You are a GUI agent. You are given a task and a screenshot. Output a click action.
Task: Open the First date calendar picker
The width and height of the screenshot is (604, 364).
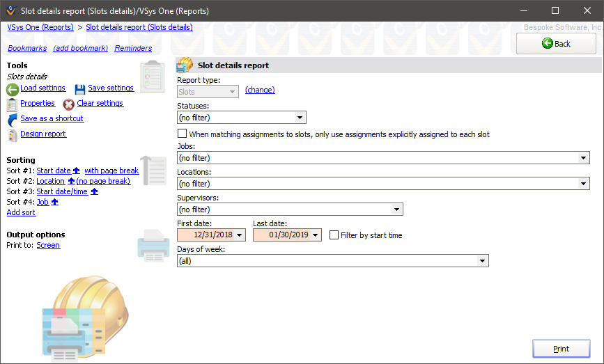coord(240,235)
